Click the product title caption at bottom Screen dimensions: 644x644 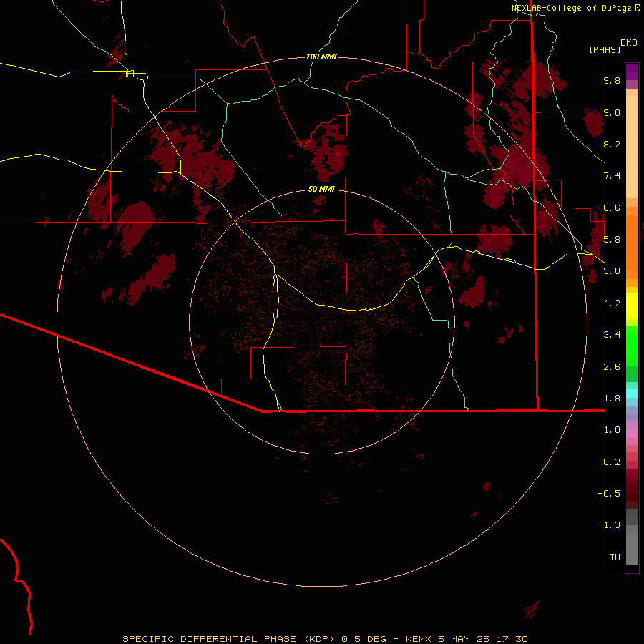[326, 639]
